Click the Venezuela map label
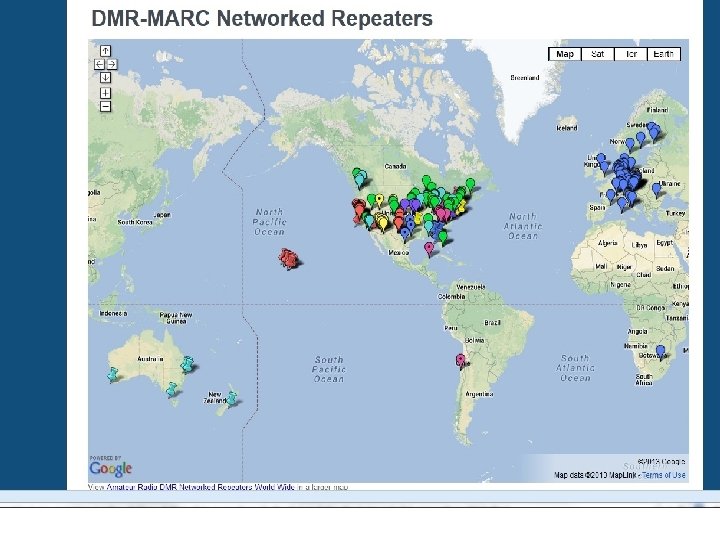Image resolution: width=720 pixels, height=540 pixels. tap(471, 287)
